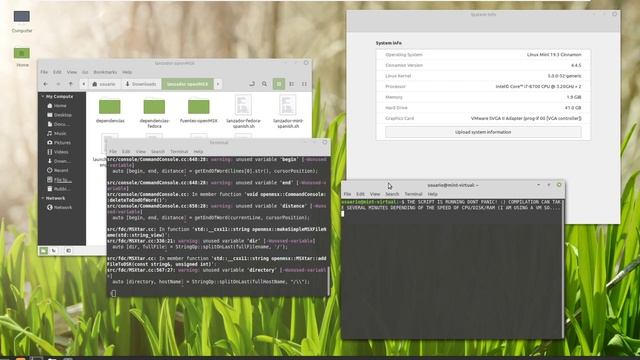
Task: Open Search menu in usuario@mint-virtual terminal
Action: click(x=392, y=194)
